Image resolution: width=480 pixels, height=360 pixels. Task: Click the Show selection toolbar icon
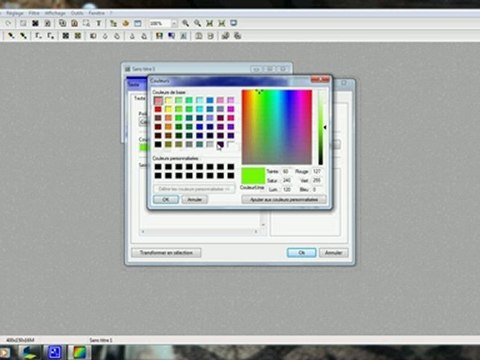tap(86, 23)
